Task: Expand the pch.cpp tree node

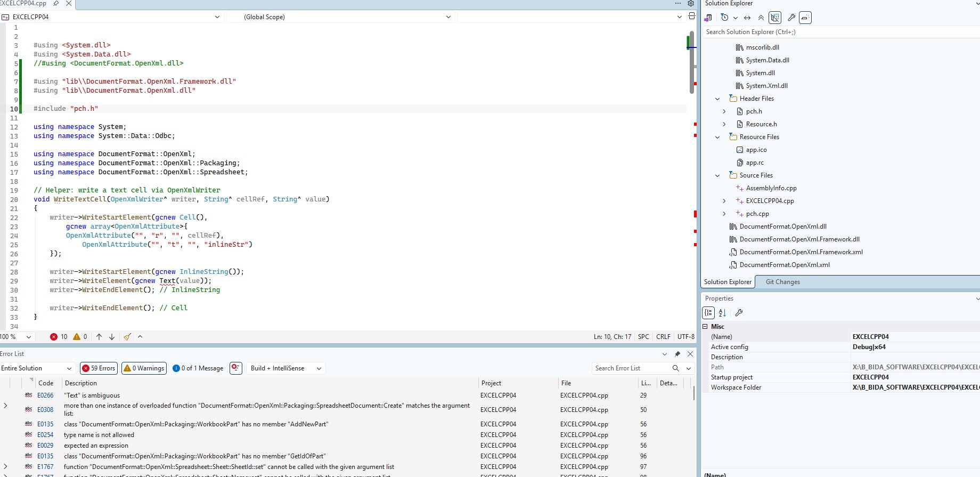Action: click(724, 214)
